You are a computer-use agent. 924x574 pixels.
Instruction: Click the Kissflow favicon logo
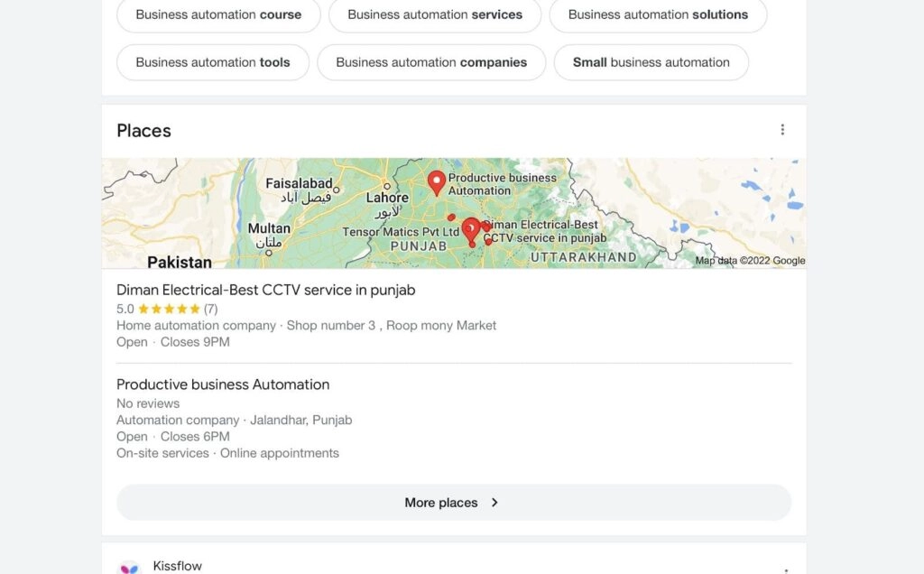tap(130, 568)
